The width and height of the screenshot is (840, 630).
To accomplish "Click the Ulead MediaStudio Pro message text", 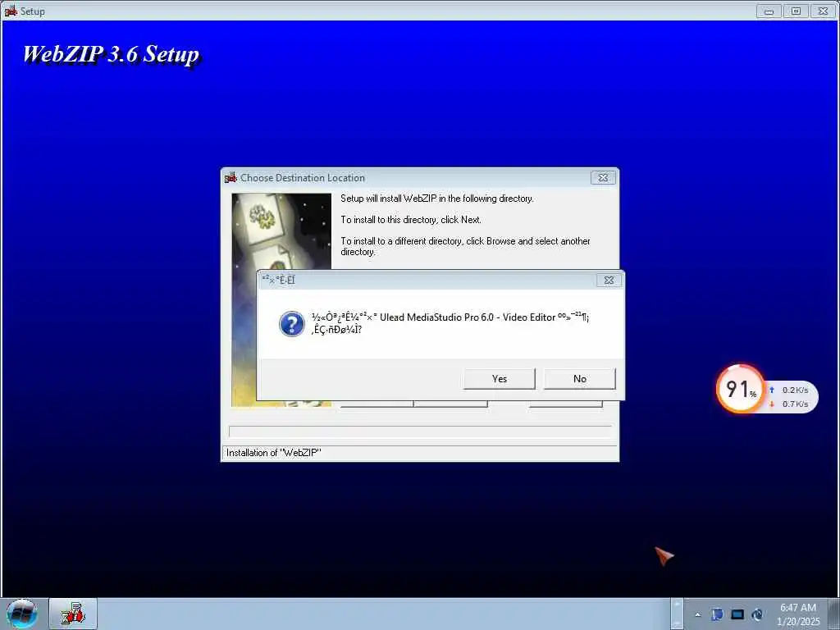I will [x=450, y=323].
